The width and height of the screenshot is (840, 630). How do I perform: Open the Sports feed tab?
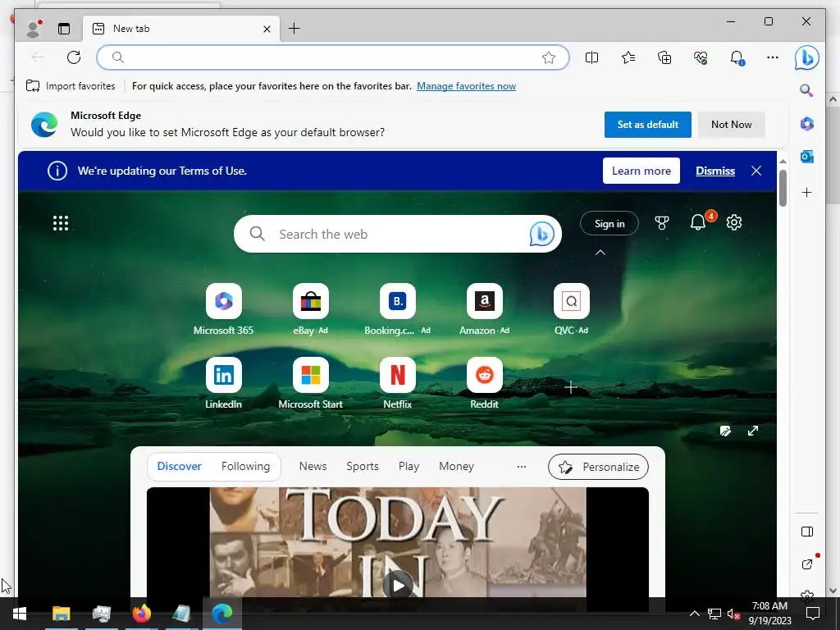pyautogui.click(x=362, y=466)
